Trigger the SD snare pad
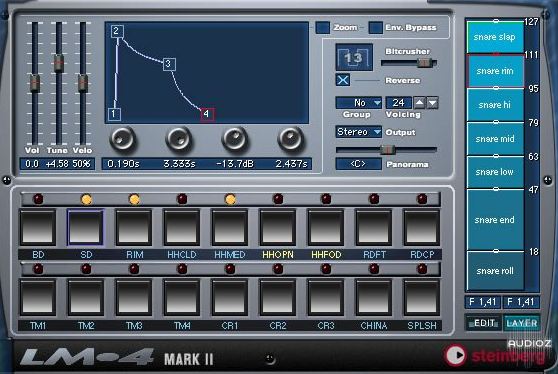The image size is (558, 374). (x=85, y=227)
